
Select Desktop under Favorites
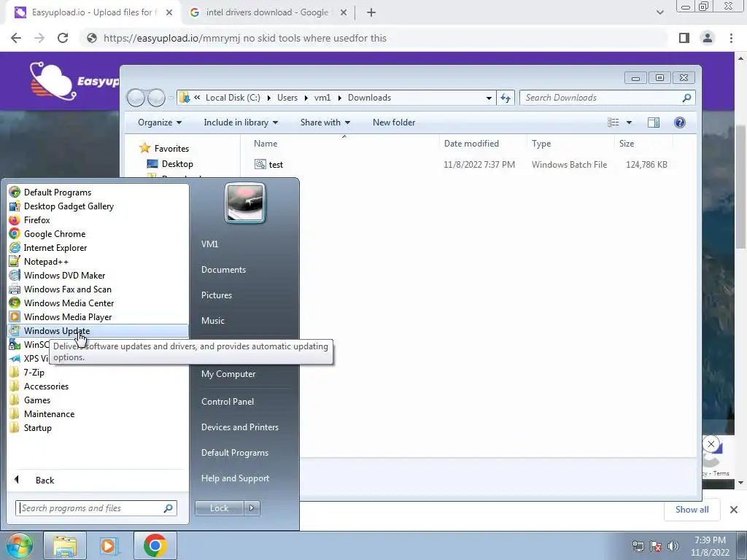[177, 164]
